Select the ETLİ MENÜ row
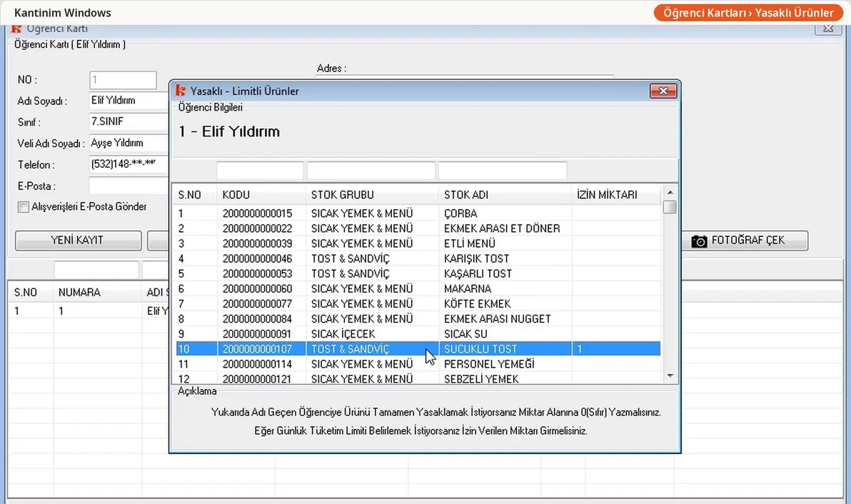The image size is (851, 504). 418,243
